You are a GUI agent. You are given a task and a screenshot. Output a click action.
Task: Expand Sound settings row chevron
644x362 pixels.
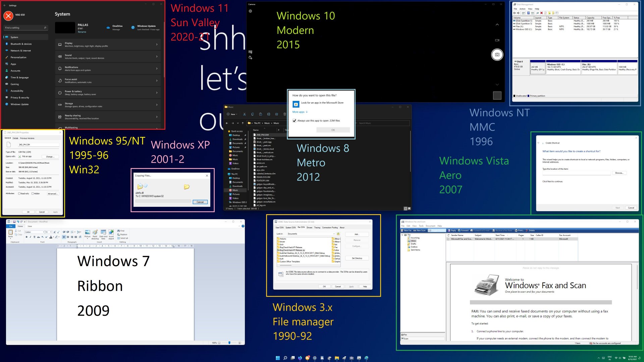pyautogui.click(x=157, y=57)
